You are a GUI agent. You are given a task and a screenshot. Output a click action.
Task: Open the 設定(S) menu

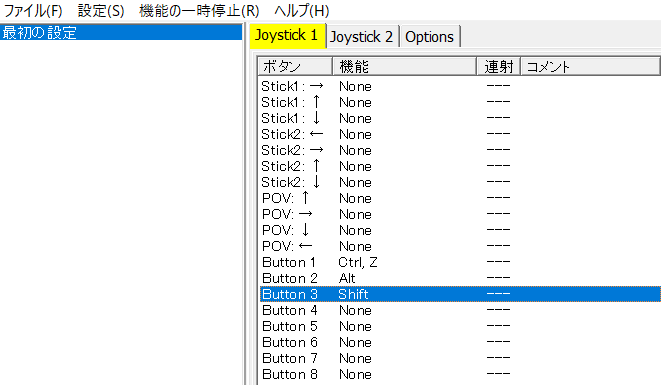tap(101, 11)
